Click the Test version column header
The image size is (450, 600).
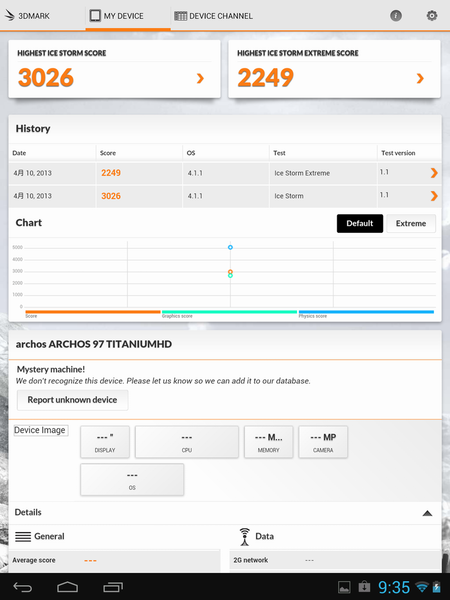[398, 153]
